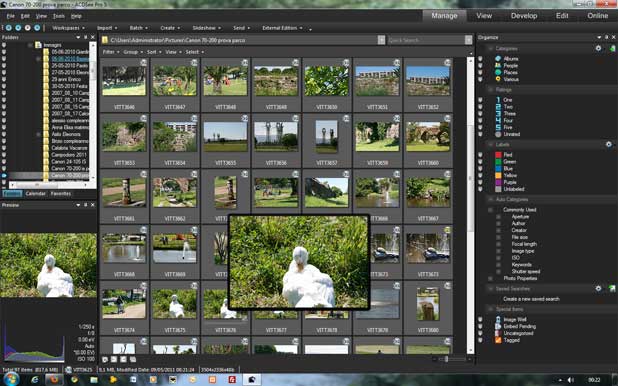This screenshot has width=618, height=386.
Task: Toggle Easy-Select marker for People
Action: (480, 65)
